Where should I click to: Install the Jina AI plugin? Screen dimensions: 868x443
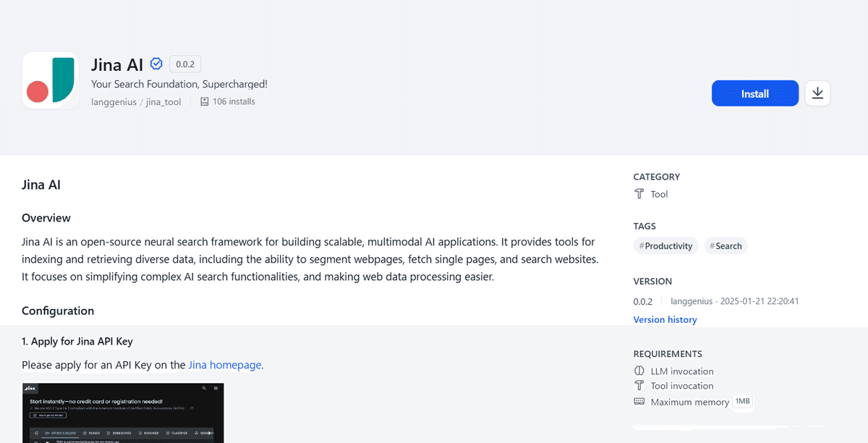754,93
